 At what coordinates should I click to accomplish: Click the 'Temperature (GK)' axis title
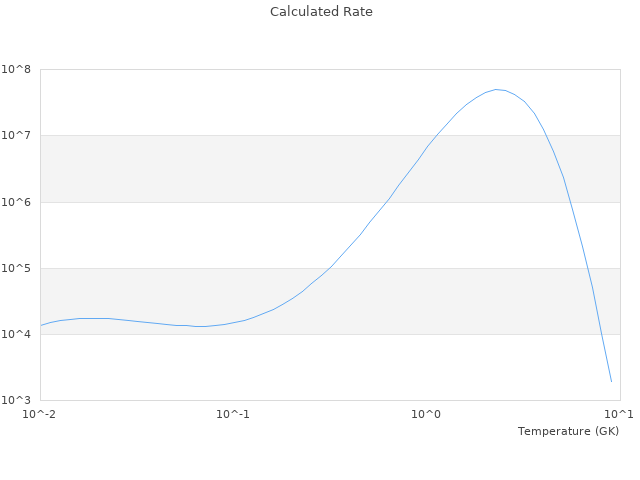[x=568, y=431]
